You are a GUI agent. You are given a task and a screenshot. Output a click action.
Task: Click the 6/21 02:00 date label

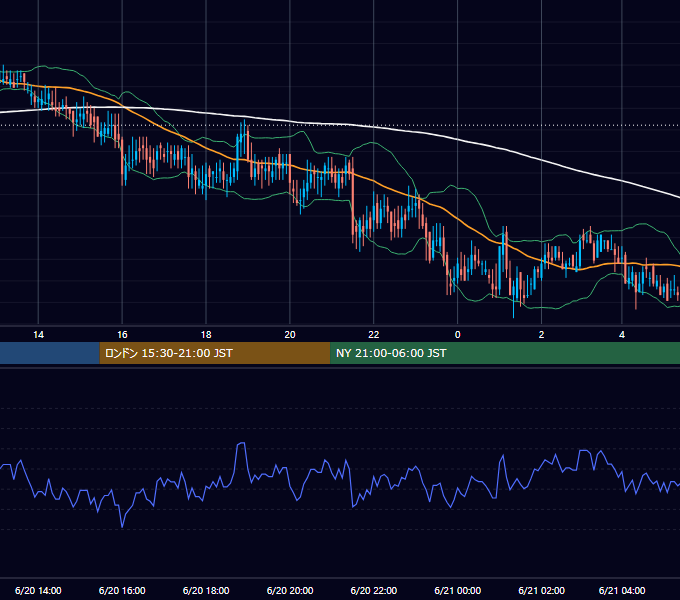point(541,590)
